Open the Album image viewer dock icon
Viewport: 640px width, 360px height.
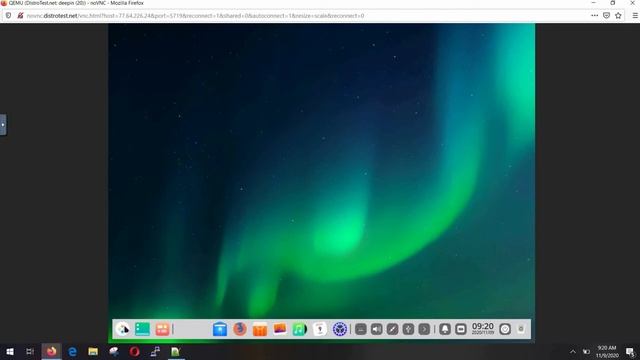click(x=280, y=329)
